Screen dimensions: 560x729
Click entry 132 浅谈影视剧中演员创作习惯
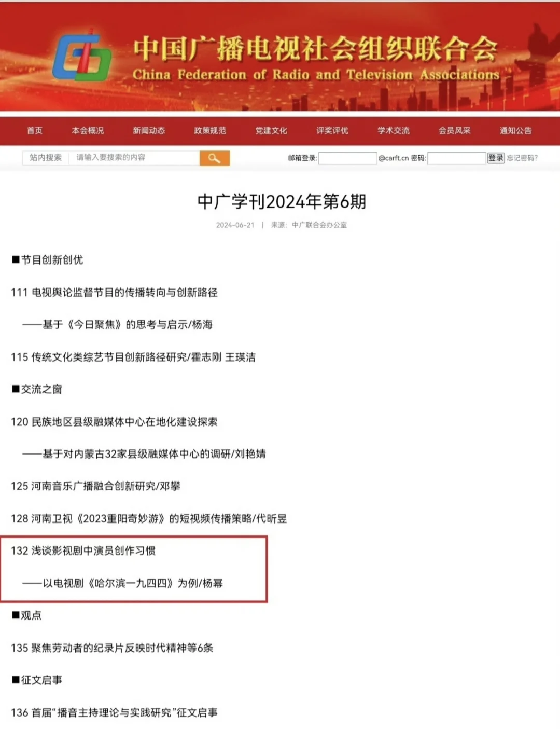83,551
